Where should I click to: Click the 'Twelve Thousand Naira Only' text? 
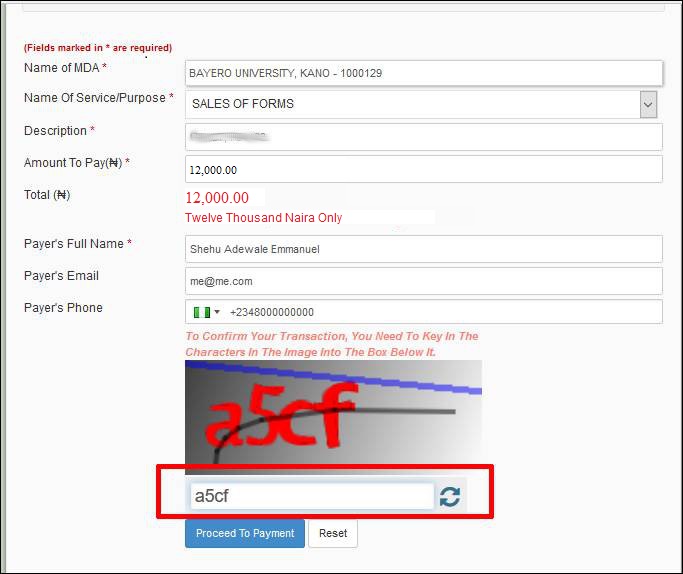(264, 217)
